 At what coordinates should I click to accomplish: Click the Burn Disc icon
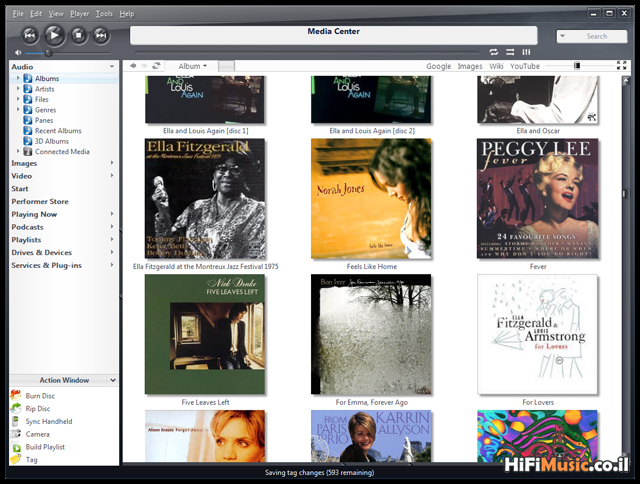(x=16, y=395)
